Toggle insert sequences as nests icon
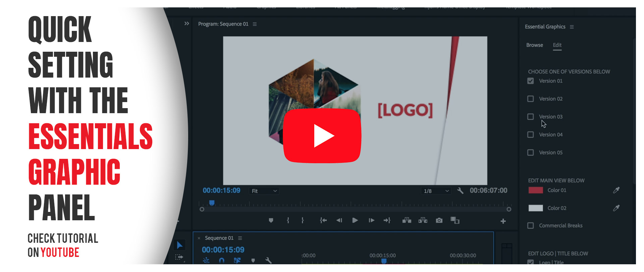This screenshot has height=272, width=644. pyautogui.click(x=206, y=260)
